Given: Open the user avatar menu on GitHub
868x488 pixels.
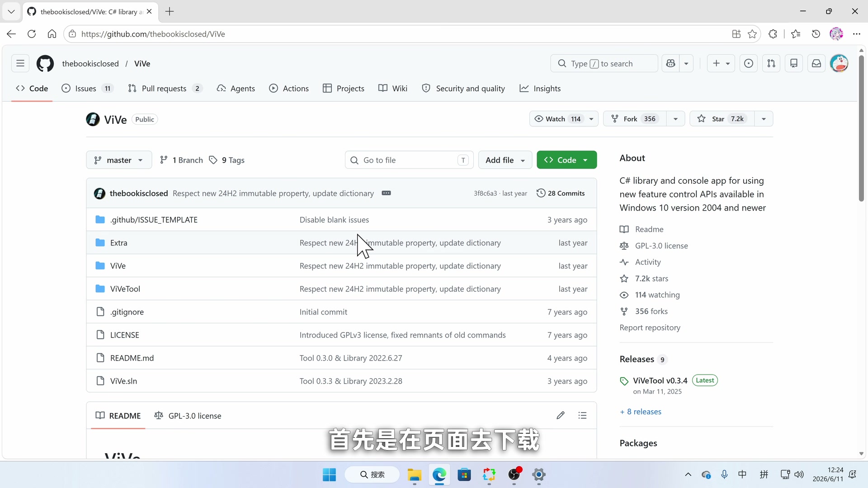Looking at the screenshot, I should pyautogui.click(x=840, y=63).
